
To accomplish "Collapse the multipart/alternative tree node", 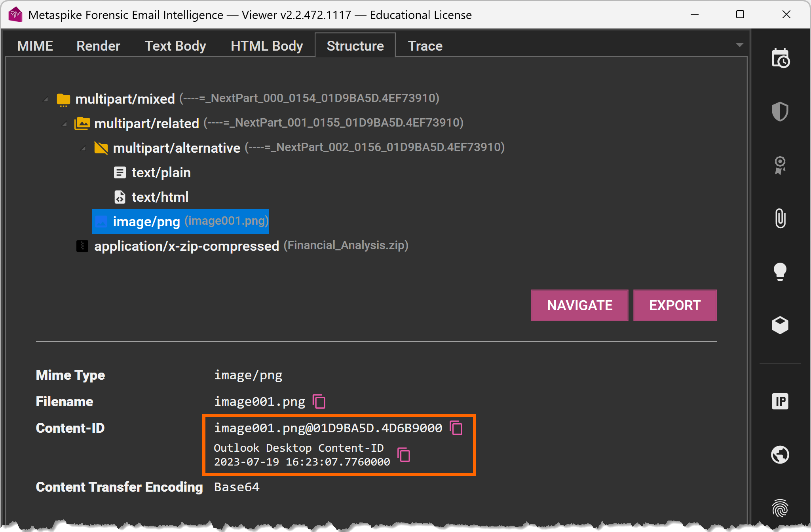I will 83,148.
